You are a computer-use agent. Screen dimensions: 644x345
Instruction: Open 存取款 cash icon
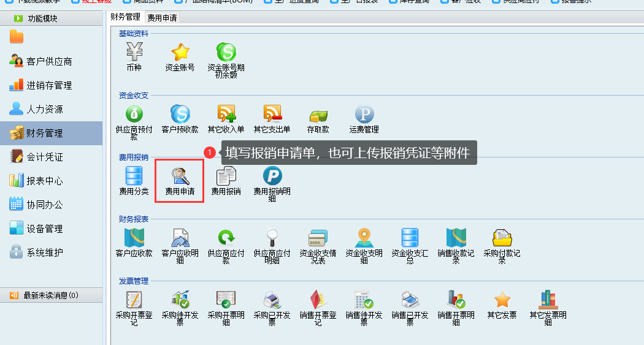[318, 115]
